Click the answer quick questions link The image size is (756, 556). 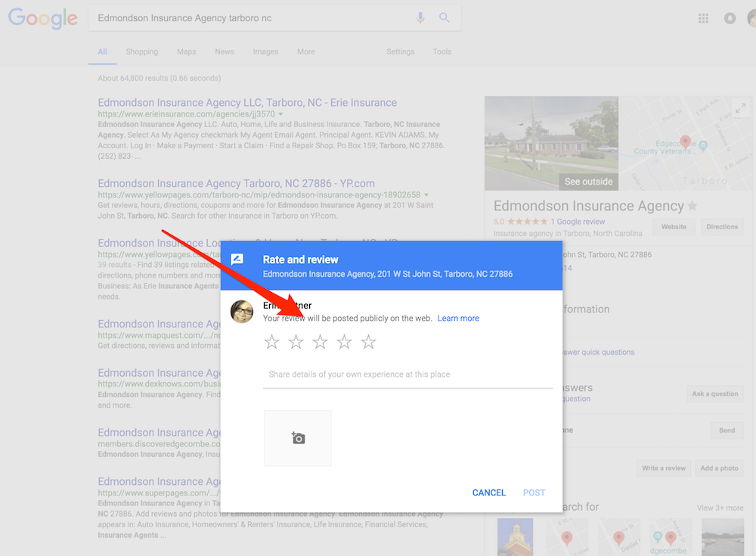coord(599,353)
